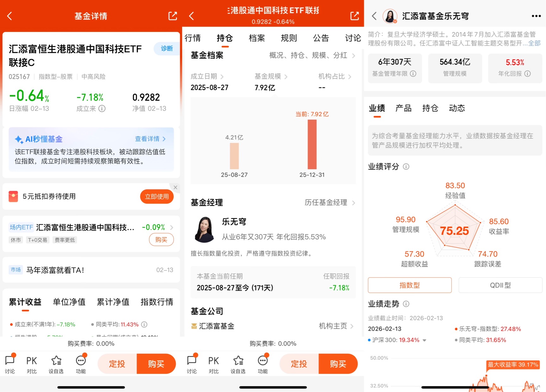Tap 25-12-31 red bar in scale chart
The width and height of the screenshot is (546, 392).
click(x=312, y=144)
